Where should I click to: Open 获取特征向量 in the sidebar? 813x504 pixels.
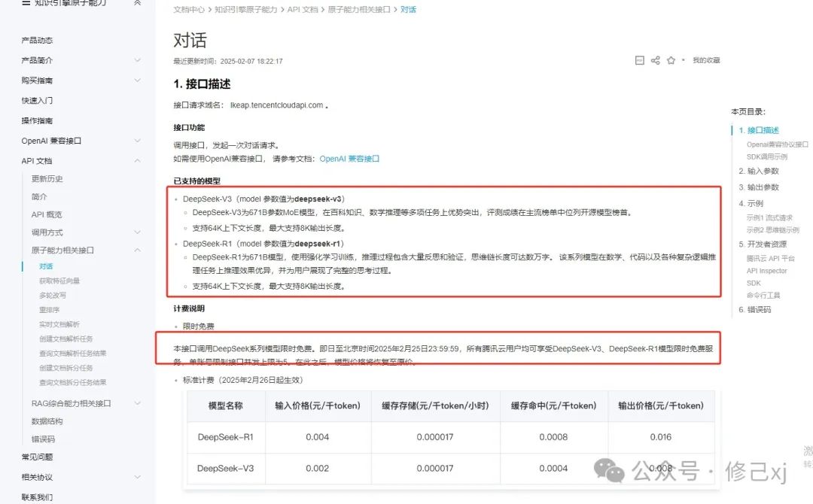click(x=59, y=281)
